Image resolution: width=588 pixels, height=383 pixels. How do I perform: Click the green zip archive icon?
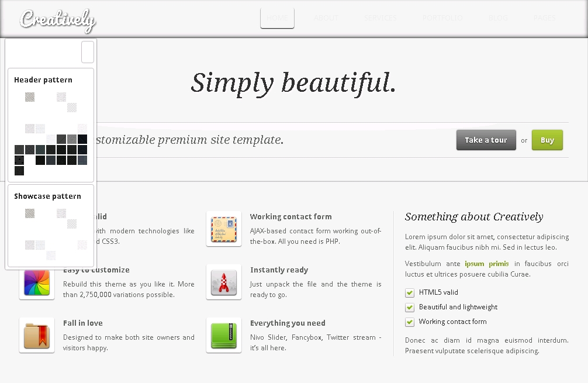tap(224, 336)
